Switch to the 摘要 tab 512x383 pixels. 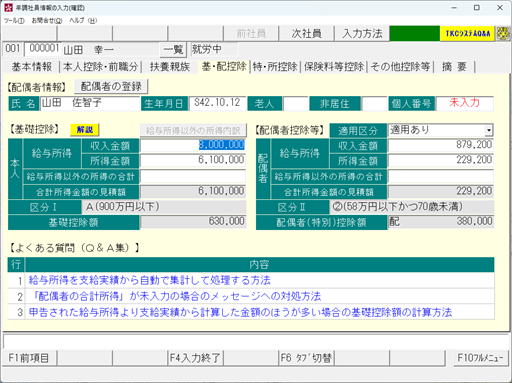tap(454, 67)
